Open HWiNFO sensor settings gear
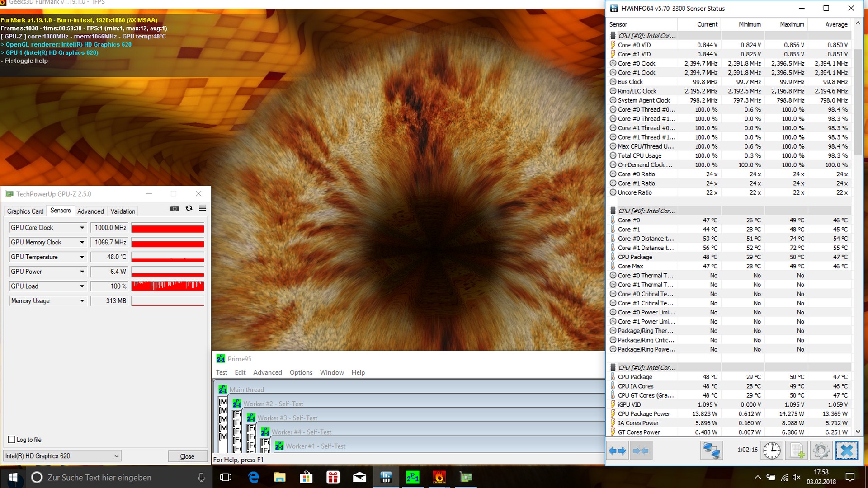868x488 pixels. click(x=821, y=450)
